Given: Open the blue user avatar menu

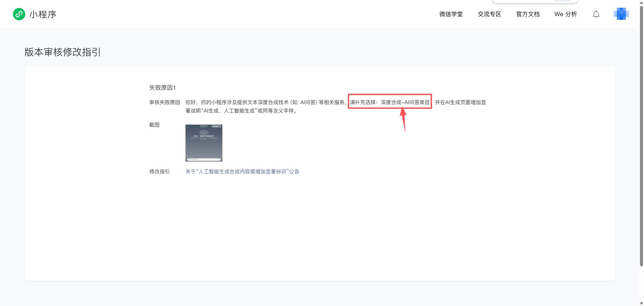Looking at the screenshot, I should click(x=621, y=14).
